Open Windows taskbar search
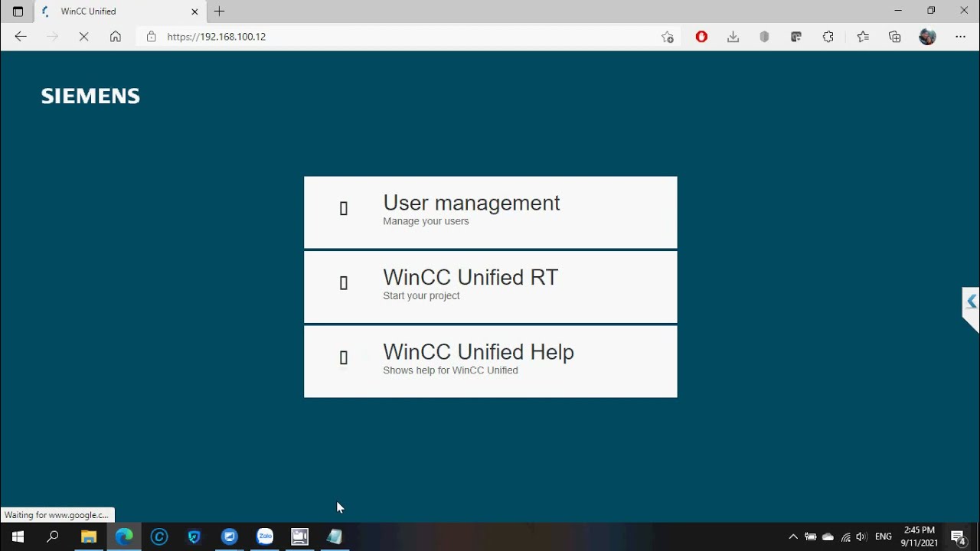The image size is (980, 551). coord(53,536)
